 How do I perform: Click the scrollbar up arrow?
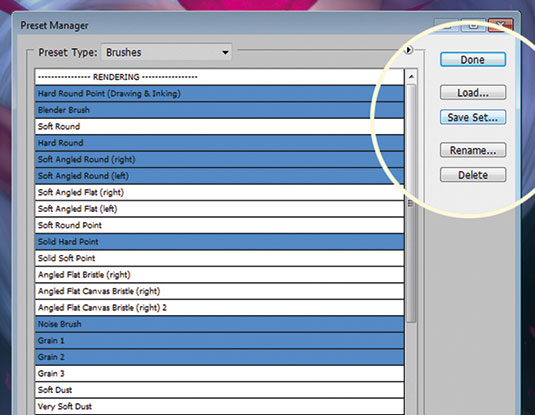click(x=411, y=77)
